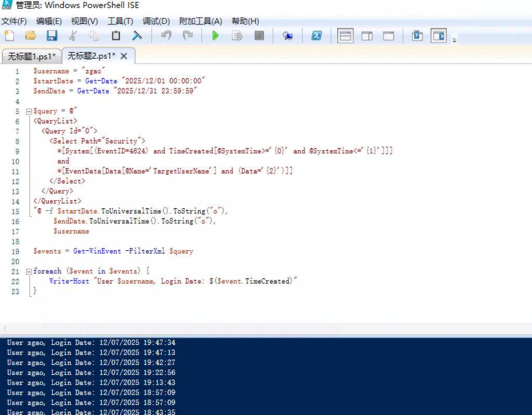Open the 调试(D) menu

coord(156,21)
